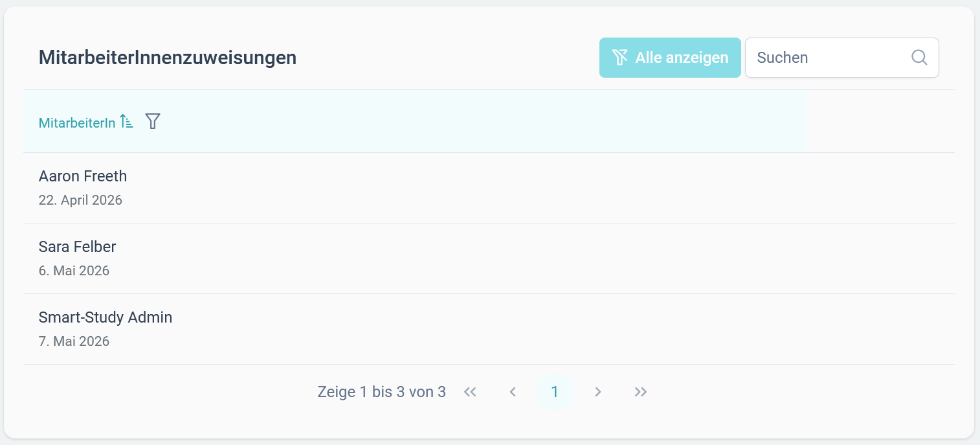The width and height of the screenshot is (980, 445).
Task: Click the crossed funnel icon in Alle anzeigen
Action: (620, 58)
